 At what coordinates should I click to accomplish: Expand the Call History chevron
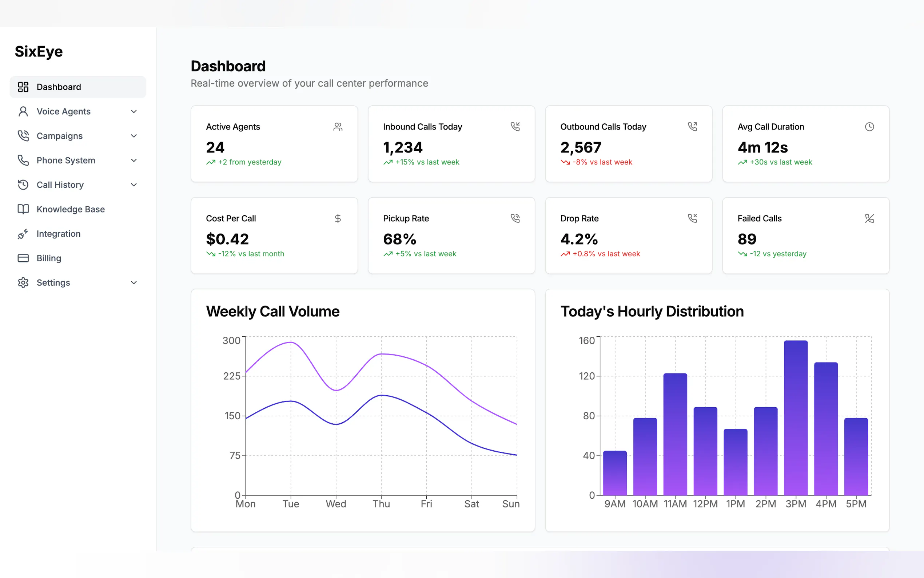tap(134, 185)
